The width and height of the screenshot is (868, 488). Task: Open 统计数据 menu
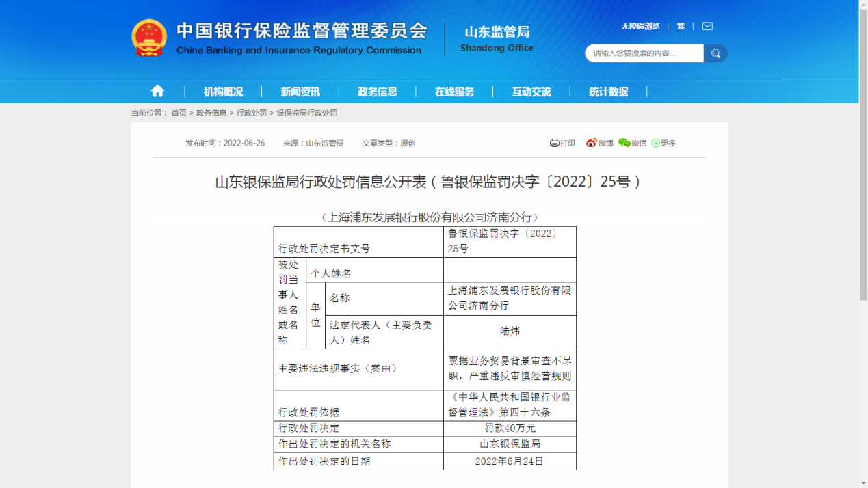pyautogui.click(x=608, y=92)
